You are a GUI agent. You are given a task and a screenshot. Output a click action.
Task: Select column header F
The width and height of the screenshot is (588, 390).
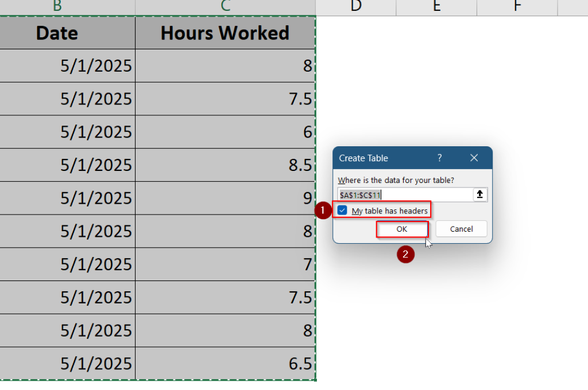point(516,7)
